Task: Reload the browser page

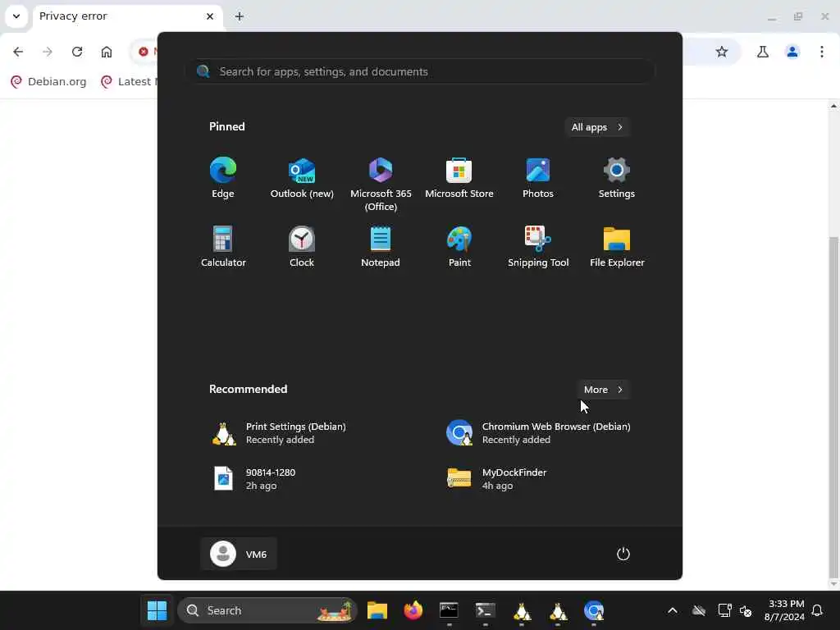Action: (x=77, y=52)
